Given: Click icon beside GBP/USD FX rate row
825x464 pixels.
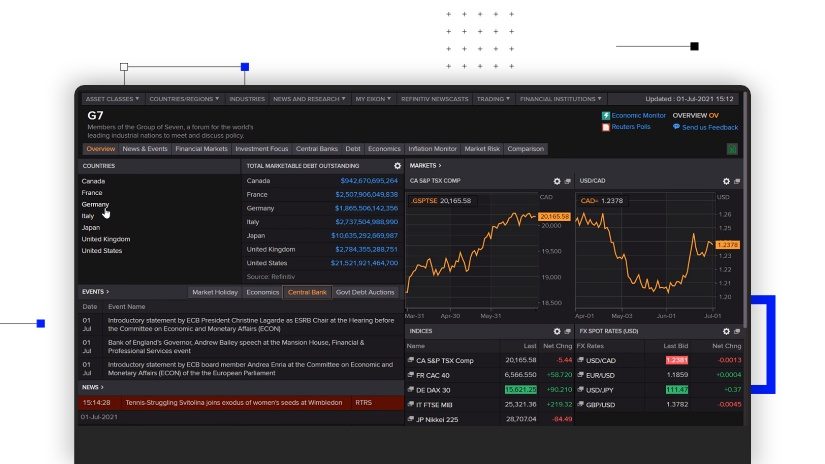Looking at the screenshot, I should click(581, 405).
